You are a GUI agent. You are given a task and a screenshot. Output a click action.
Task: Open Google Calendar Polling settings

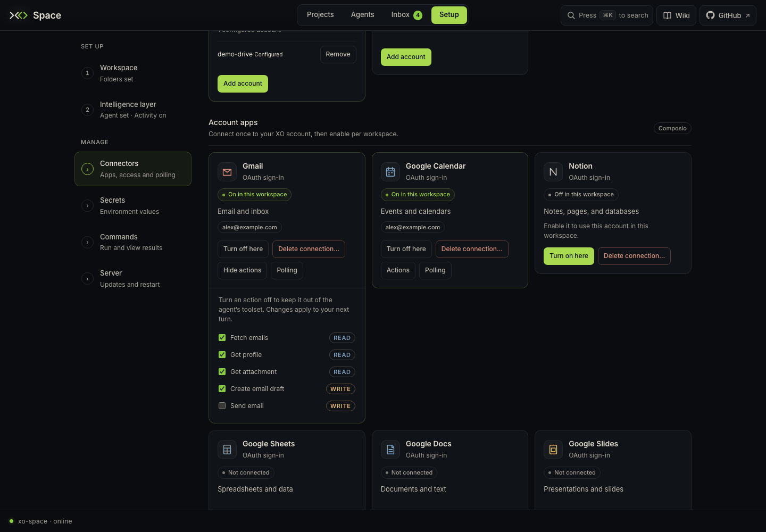(x=435, y=270)
